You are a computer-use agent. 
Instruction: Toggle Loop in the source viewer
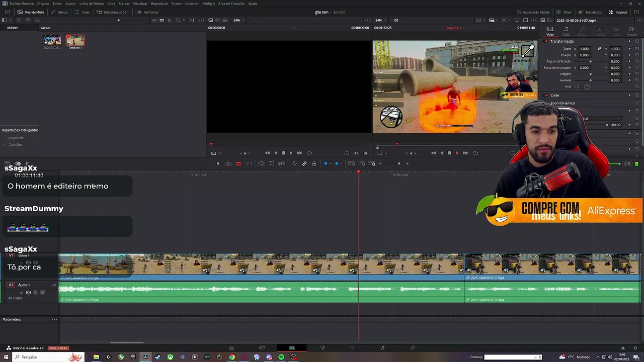309,153
